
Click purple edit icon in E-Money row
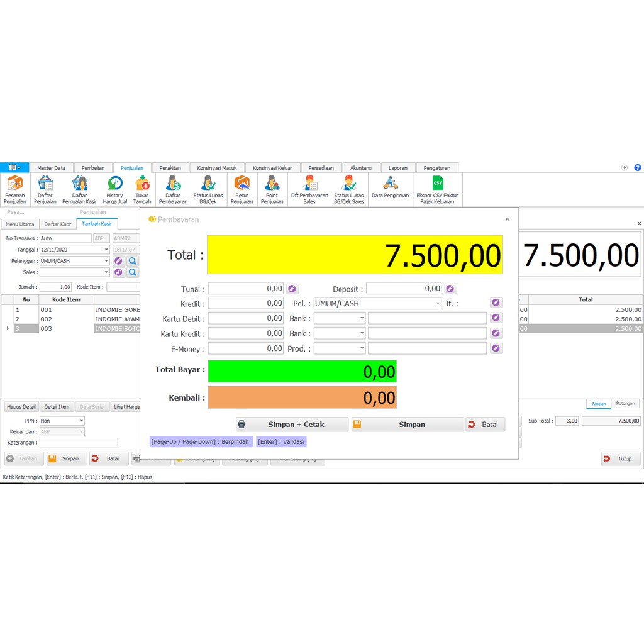(496, 348)
